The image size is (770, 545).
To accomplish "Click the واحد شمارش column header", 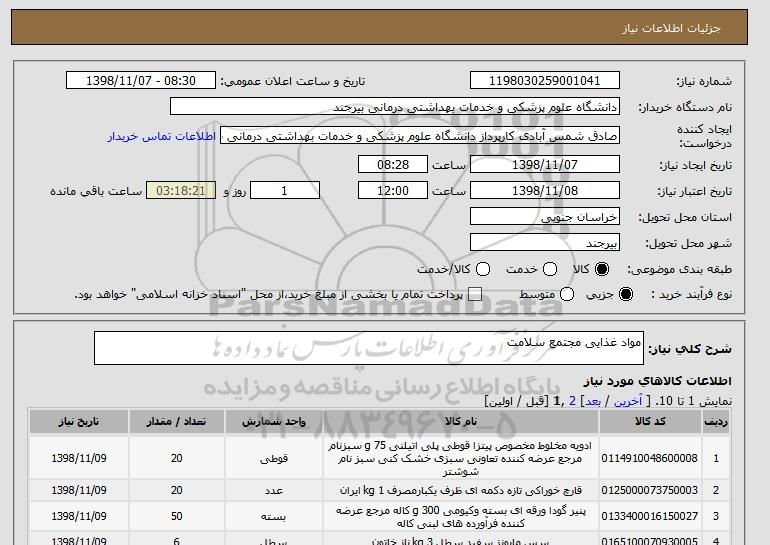I will tap(274, 422).
